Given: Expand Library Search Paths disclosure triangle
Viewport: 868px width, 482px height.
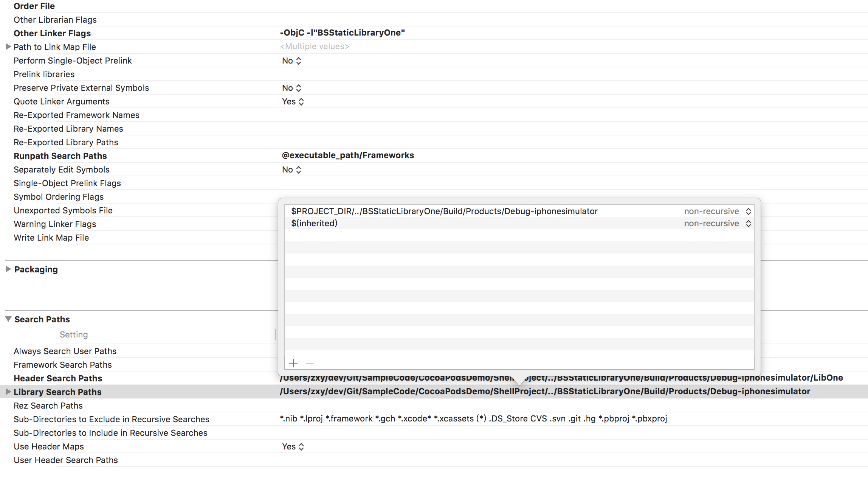Looking at the screenshot, I should (x=8, y=392).
